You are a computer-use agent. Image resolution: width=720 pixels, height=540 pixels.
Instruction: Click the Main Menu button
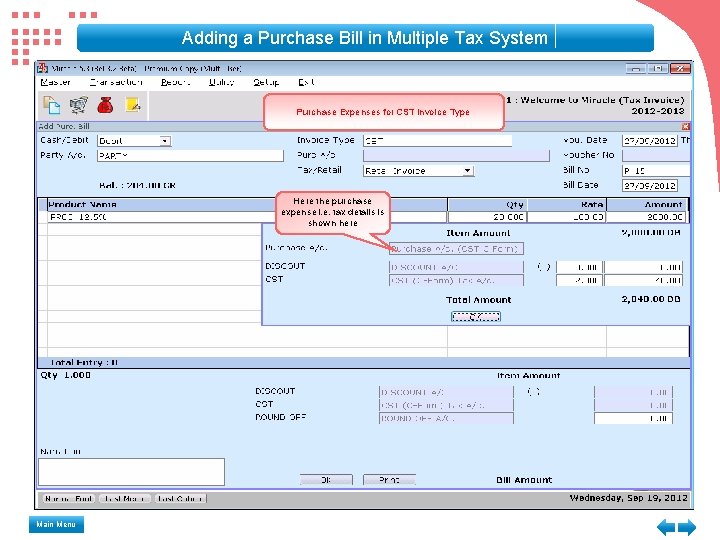56,524
